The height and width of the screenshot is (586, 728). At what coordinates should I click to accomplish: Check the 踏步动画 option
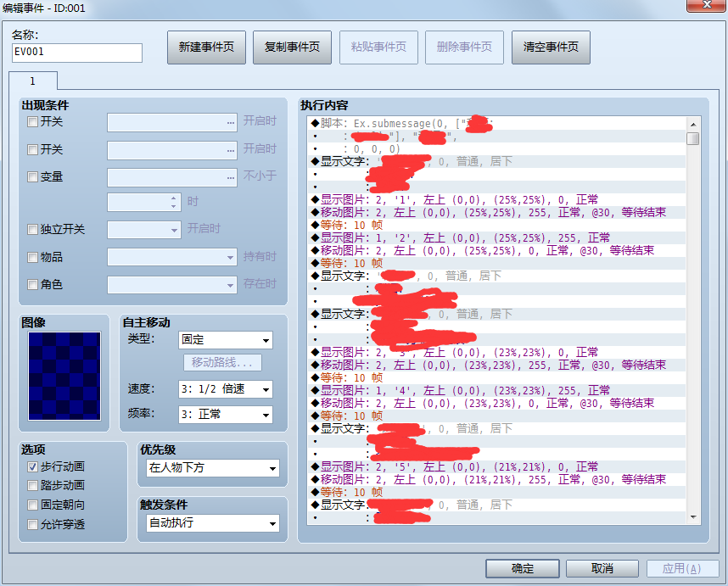pyautogui.click(x=32, y=486)
